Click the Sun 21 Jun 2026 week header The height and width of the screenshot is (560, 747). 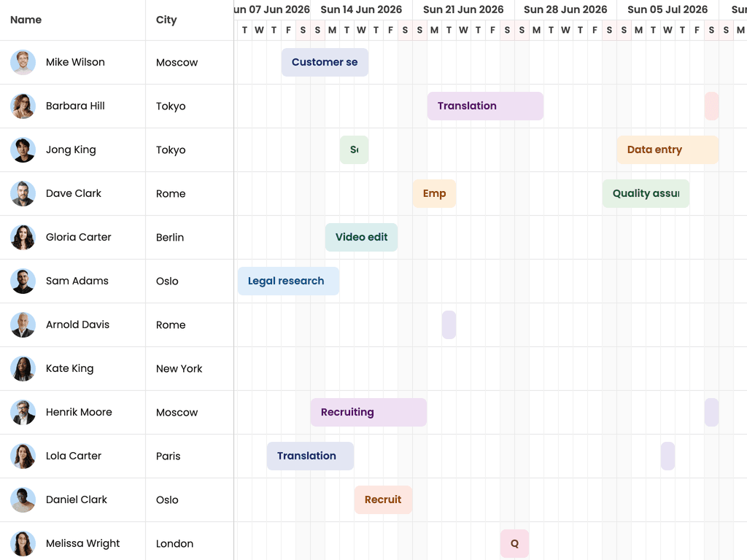point(463,9)
